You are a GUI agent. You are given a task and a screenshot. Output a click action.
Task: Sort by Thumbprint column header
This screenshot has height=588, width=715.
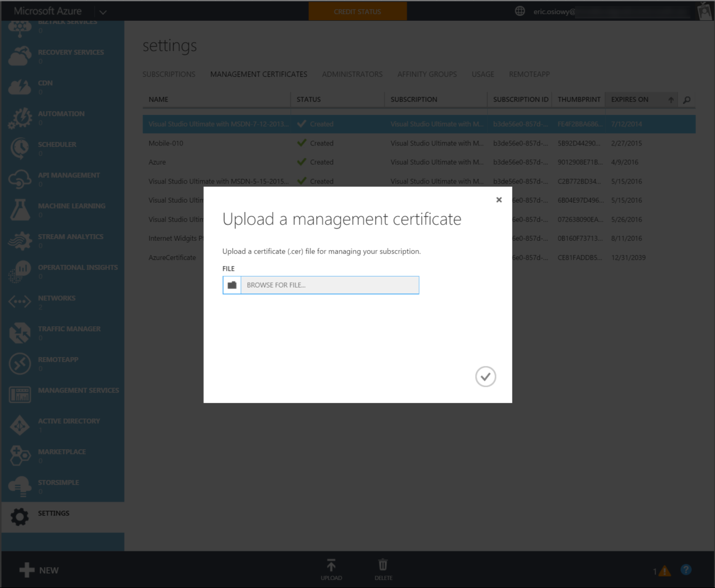click(x=579, y=100)
